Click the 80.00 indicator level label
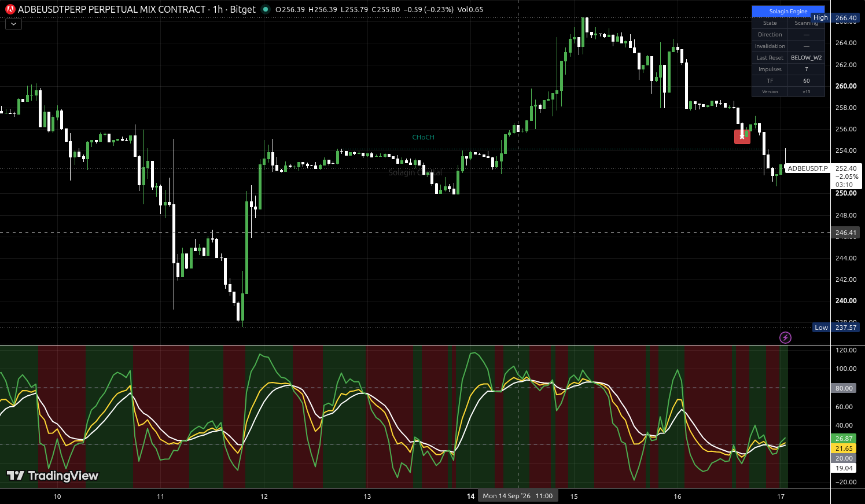 tap(844, 388)
